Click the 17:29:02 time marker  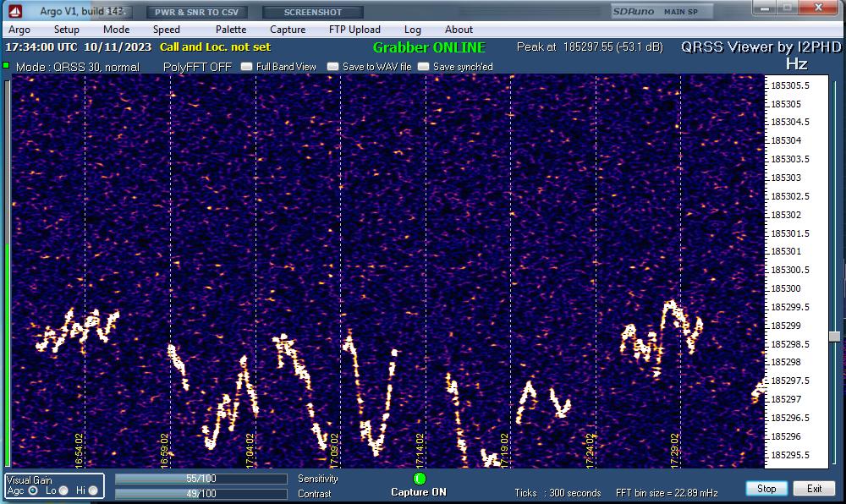674,451
